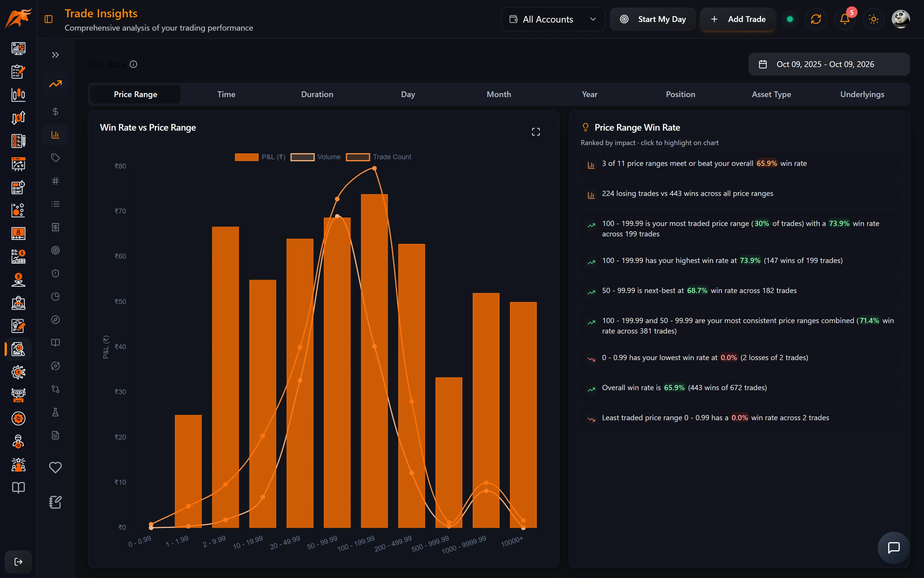924x578 pixels.
Task: Select the flask icon in sub-sidebar
Action: point(55,412)
